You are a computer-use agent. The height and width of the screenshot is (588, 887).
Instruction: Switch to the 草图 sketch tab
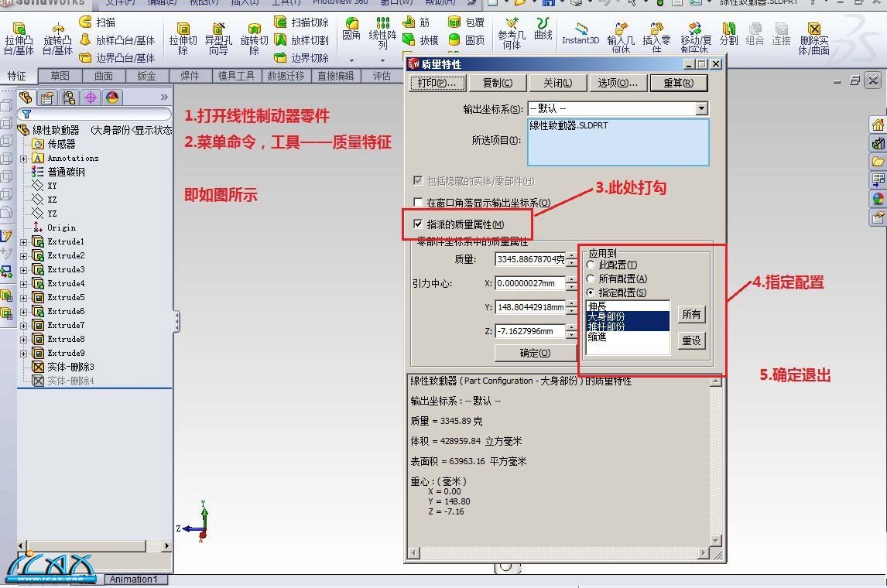click(60, 76)
